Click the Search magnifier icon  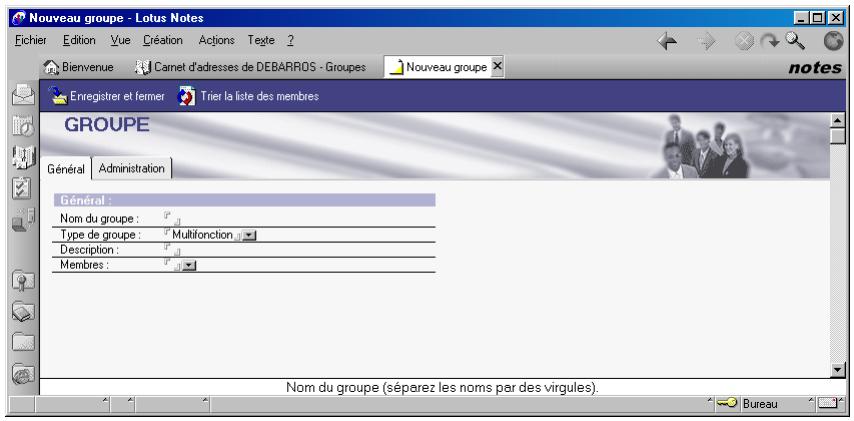(795, 40)
